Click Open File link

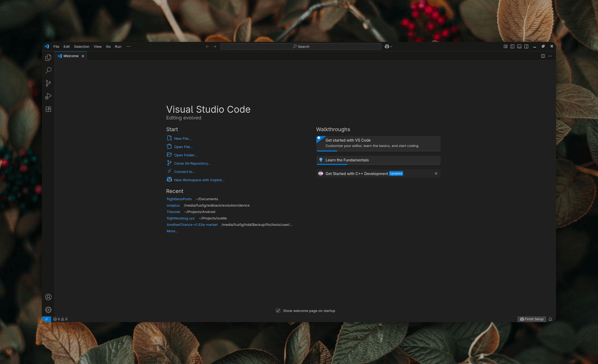(x=183, y=147)
